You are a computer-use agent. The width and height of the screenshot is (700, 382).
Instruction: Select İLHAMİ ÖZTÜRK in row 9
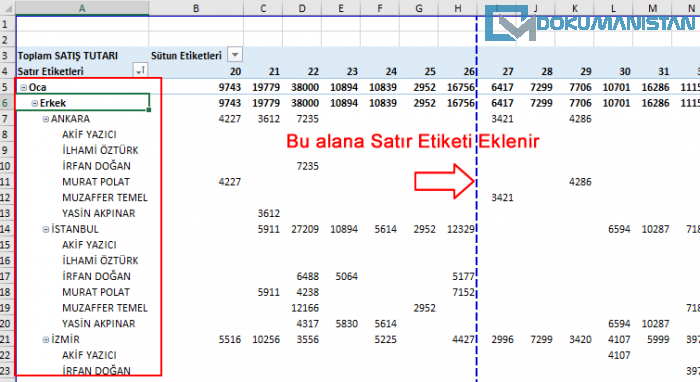tap(100, 150)
